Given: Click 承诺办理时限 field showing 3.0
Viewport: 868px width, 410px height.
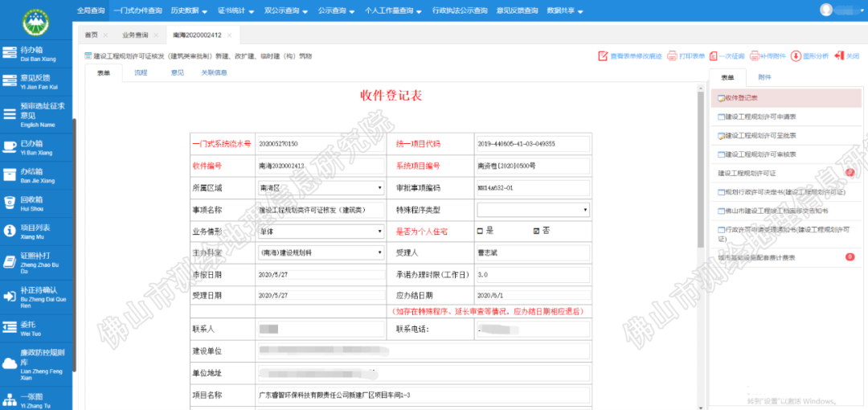Looking at the screenshot, I should click(533, 275).
